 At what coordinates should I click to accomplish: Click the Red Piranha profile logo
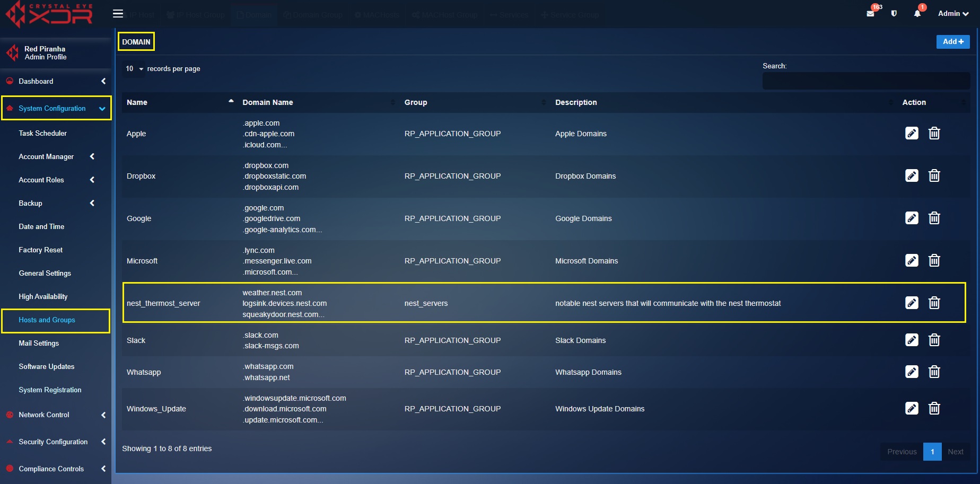pos(12,52)
